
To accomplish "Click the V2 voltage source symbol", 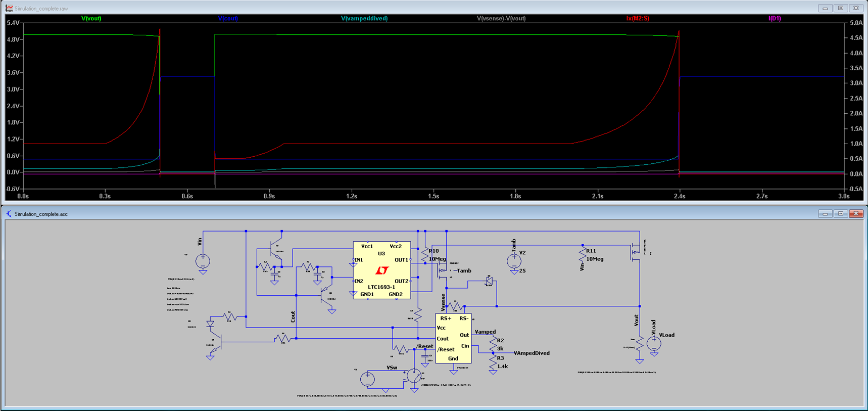I will coord(514,261).
